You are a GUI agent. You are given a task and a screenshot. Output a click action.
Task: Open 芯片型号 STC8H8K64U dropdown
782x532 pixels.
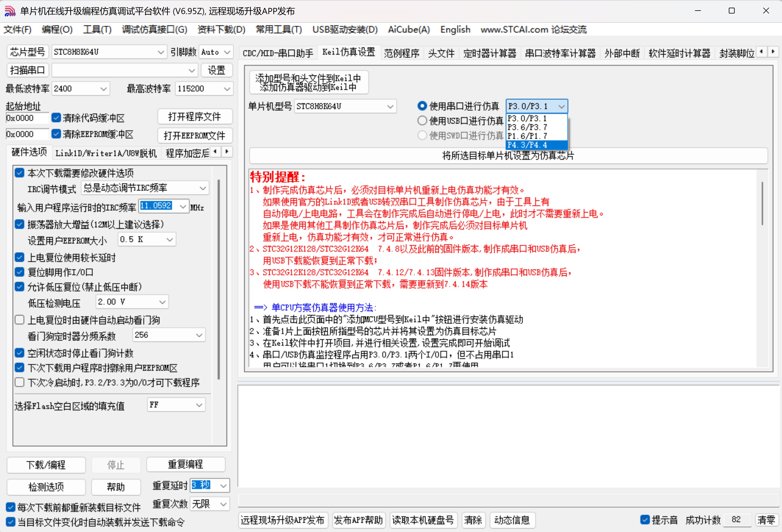coord(109,52)
